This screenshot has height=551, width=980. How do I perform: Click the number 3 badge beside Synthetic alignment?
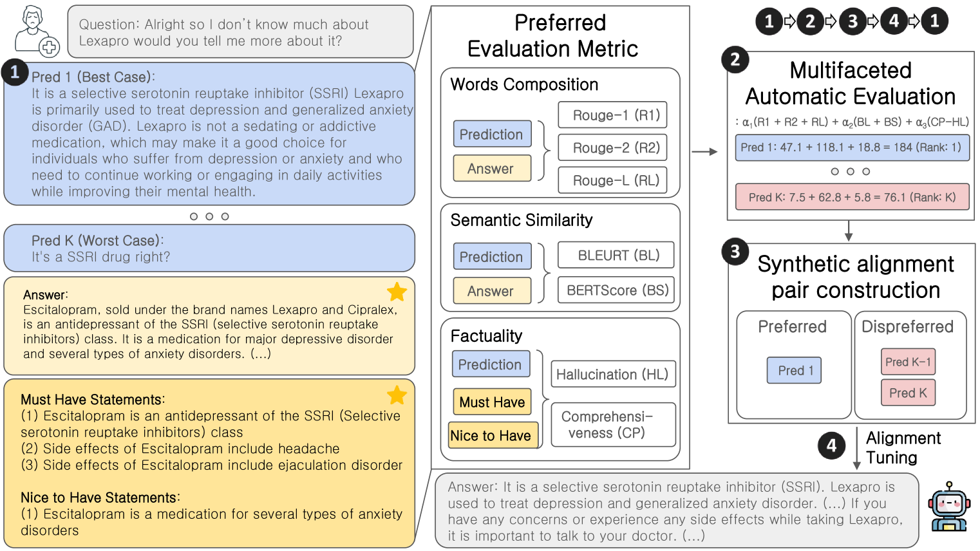click(x=735, y=252)
